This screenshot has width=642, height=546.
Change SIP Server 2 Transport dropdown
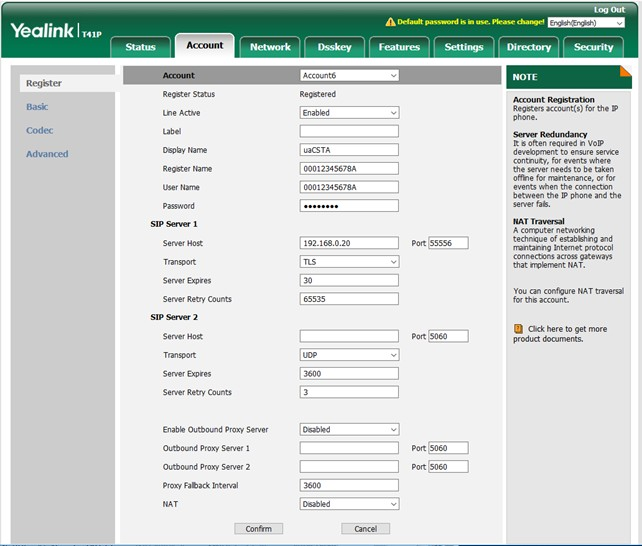(349, 355)
